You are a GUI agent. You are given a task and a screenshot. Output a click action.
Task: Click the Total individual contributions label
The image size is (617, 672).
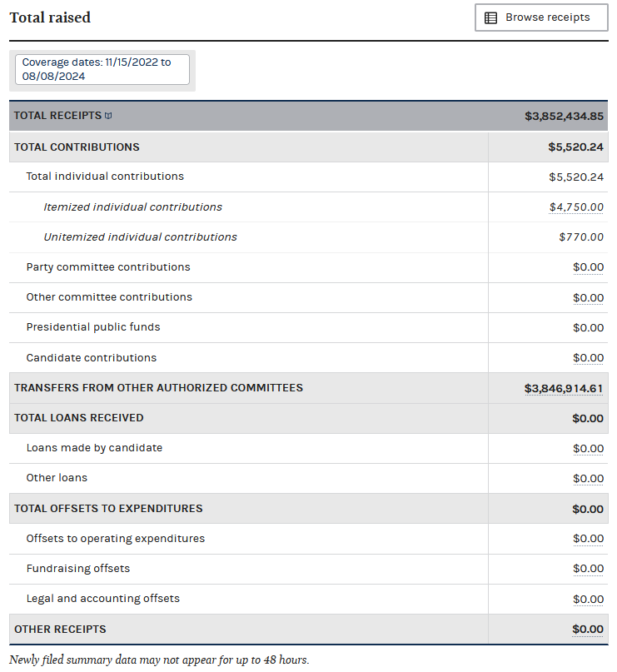tap(105, 177)
